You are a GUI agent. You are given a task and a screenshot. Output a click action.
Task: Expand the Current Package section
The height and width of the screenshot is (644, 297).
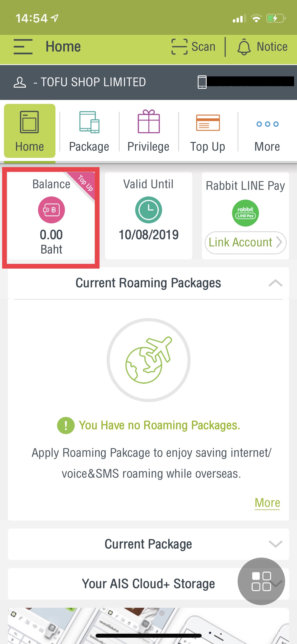pos(275,544)
